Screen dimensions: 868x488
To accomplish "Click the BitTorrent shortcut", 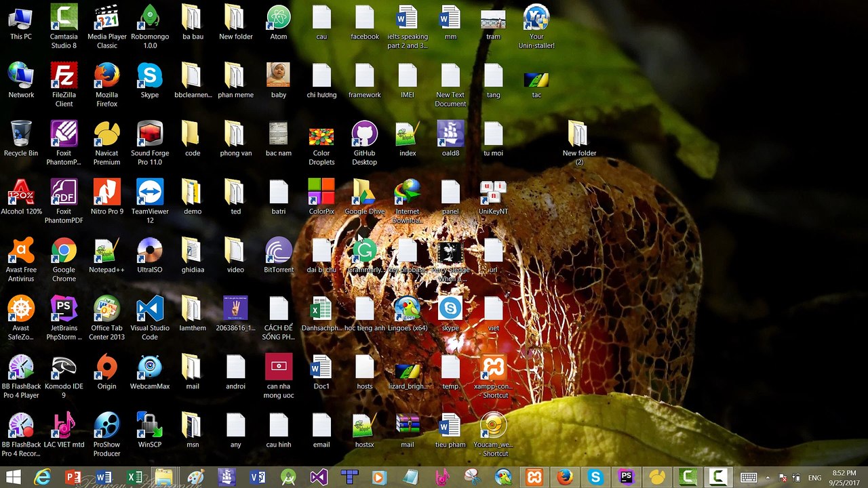I will tap(279, 256).
